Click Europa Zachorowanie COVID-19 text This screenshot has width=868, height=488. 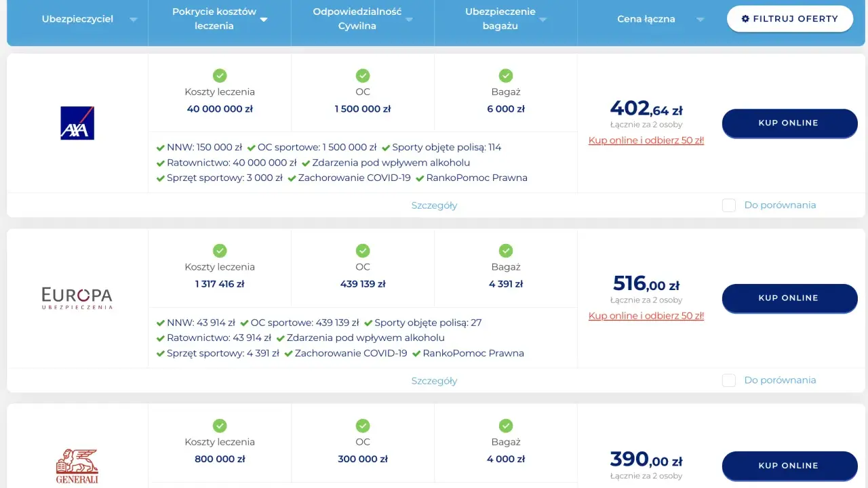click(351, 354)
